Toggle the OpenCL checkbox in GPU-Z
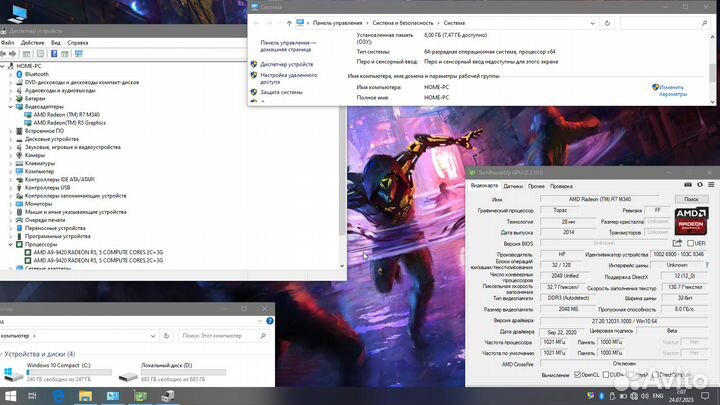 (x=578, y=375)
